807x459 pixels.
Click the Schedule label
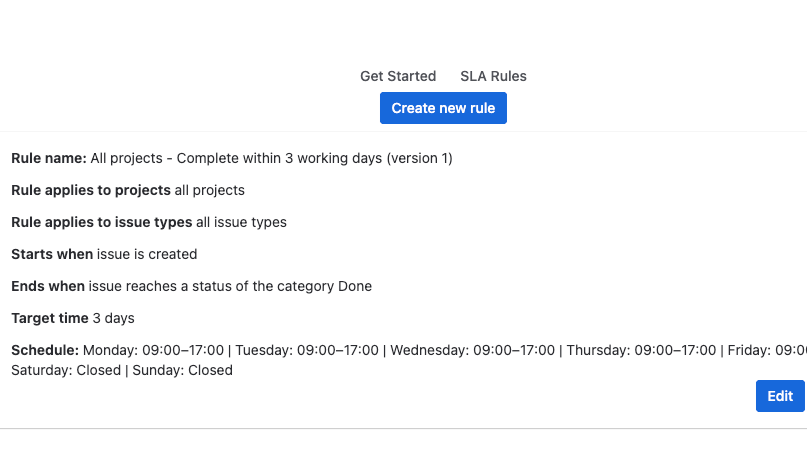coord(45,350)
